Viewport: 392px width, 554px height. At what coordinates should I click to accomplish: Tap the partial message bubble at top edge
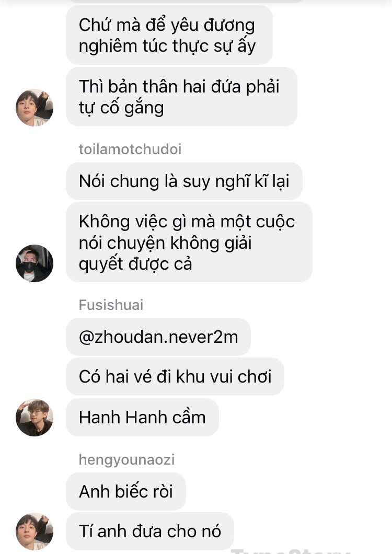185,1
